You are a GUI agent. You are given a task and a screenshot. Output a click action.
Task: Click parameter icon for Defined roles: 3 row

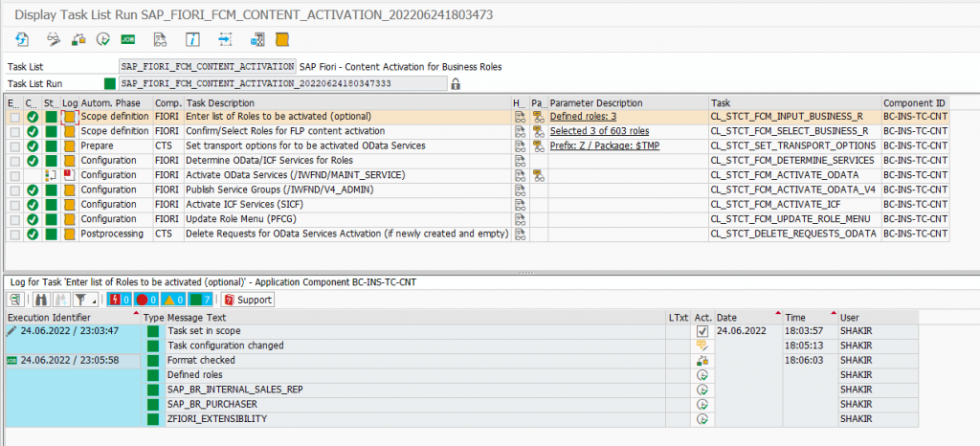click(538, 117)
